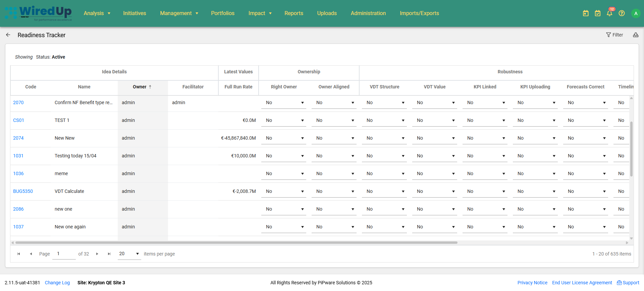Select the '€10,000.0M' run rate cell
This screenshot has height=291, width=644.
coord(238,156)
